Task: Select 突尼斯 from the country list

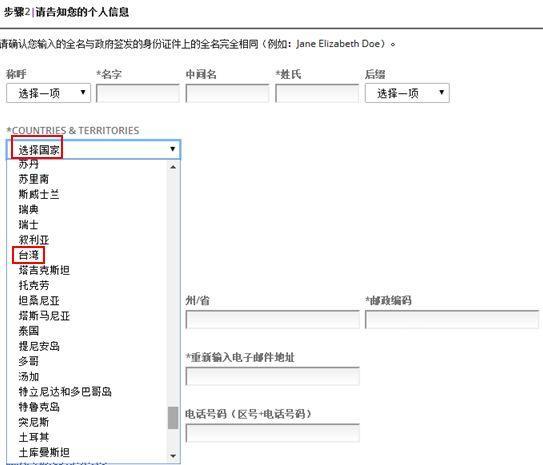Action: click(x=34, y=422)
